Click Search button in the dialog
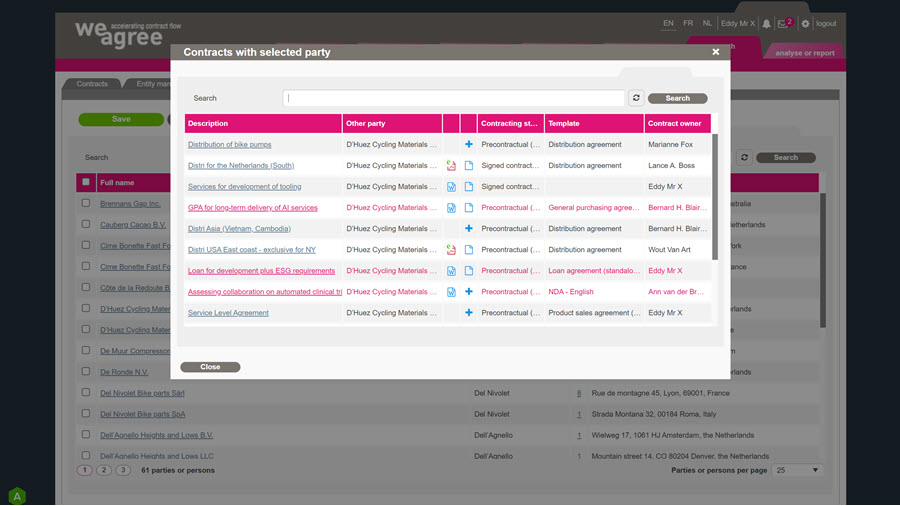 click(x=677, y=98)
